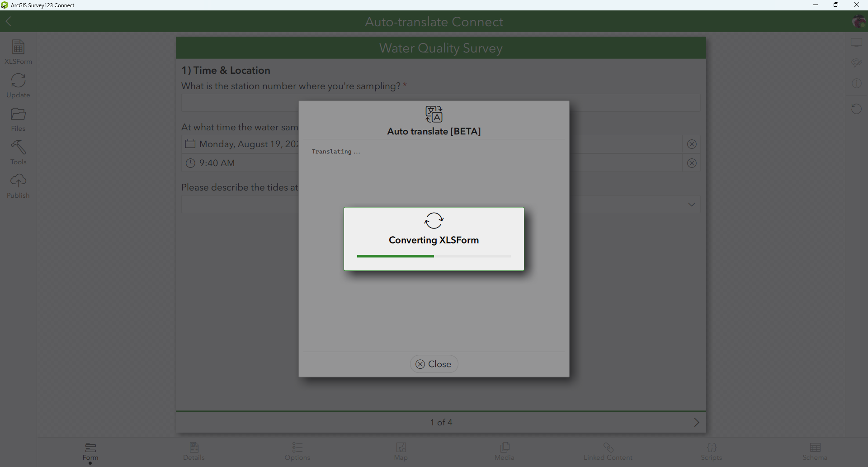Viewport: 868px width, 467px height.
Task: Switch to the Form tab
Action: [90, 452]
